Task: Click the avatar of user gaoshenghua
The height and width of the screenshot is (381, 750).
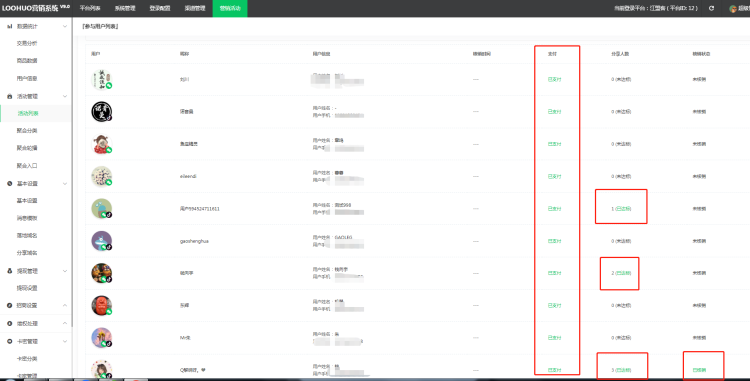Action: [x=101, y=241]
